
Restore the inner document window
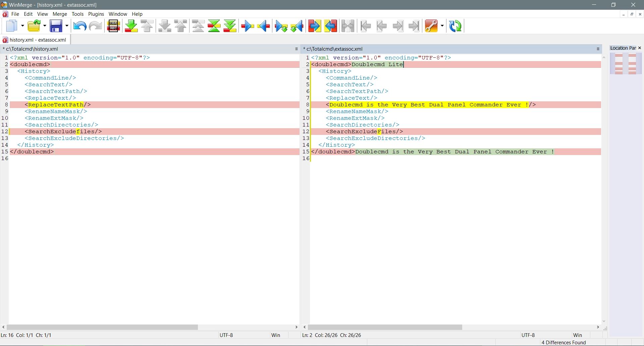[x=632, y=14]
